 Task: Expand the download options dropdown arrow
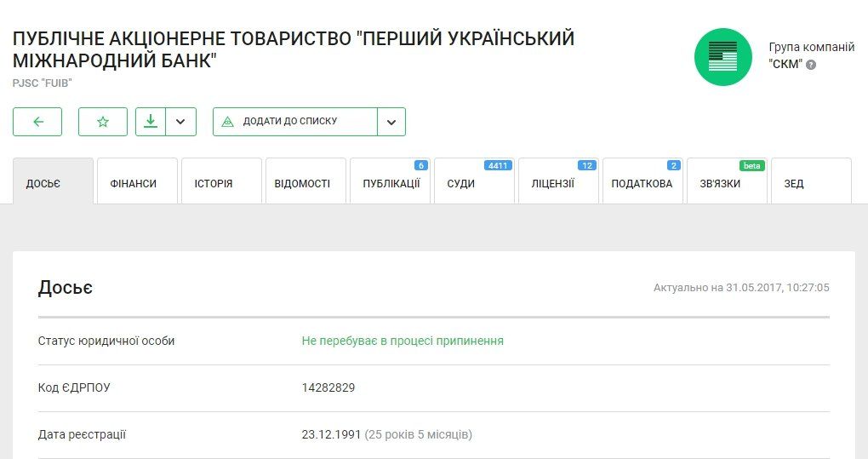click(x=180, y=122)
